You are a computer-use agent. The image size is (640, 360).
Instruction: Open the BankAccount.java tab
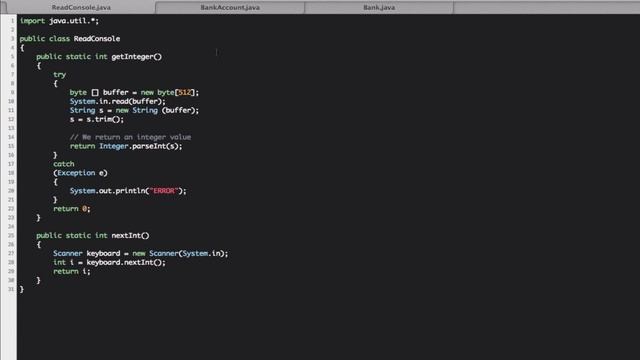point(230,7)
